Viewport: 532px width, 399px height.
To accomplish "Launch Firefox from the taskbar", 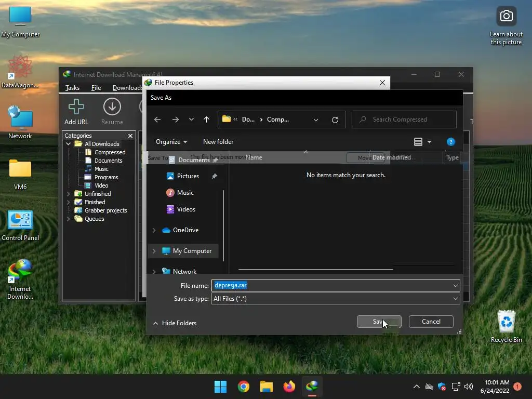I will click(x=289, y=387).
